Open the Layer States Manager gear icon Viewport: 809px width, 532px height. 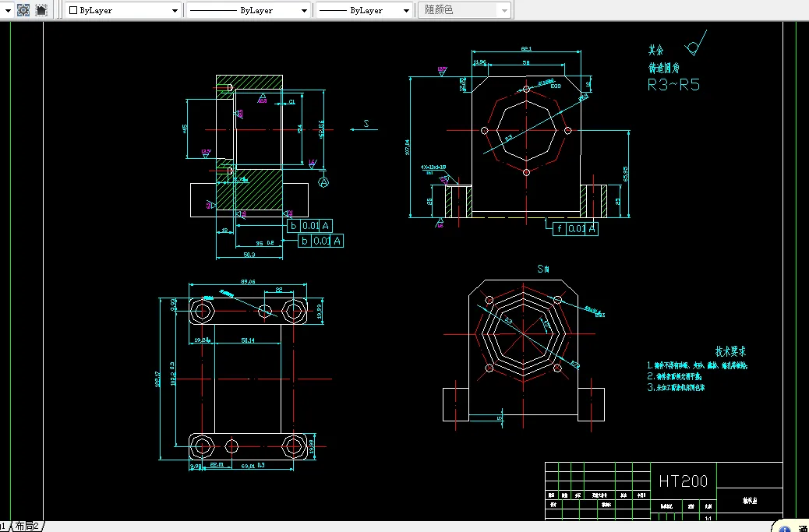(23, 10)
